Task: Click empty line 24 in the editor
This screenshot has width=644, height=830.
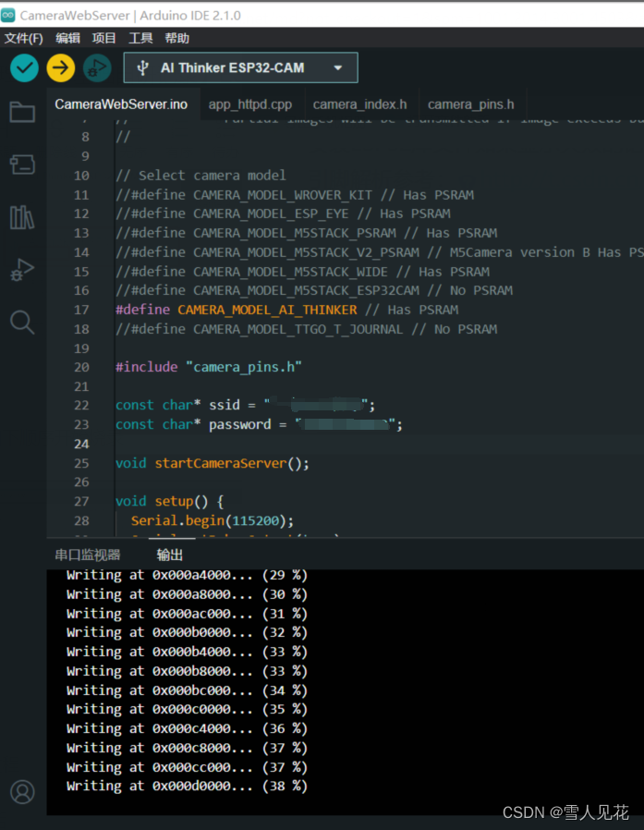Action: click(379, 444)
